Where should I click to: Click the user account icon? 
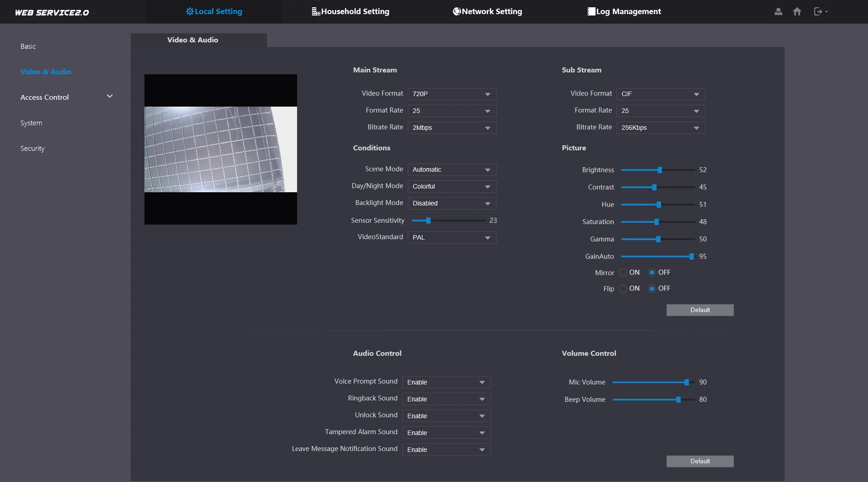pos(778,11)
